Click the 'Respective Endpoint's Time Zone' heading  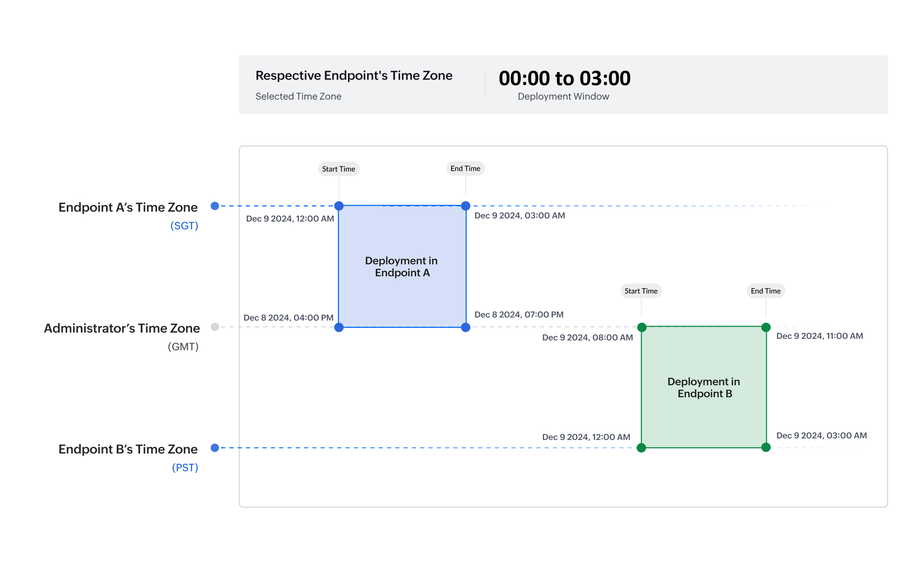click(354, 75)
